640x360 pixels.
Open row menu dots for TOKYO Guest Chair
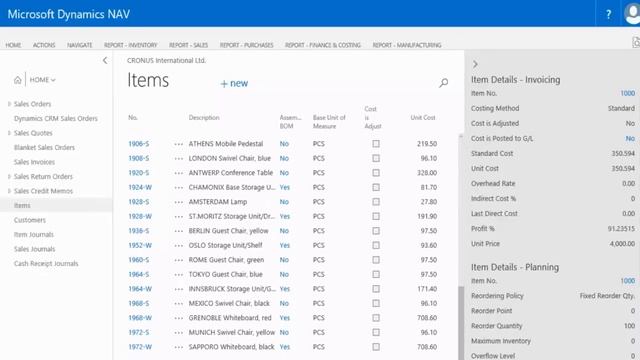178,274
